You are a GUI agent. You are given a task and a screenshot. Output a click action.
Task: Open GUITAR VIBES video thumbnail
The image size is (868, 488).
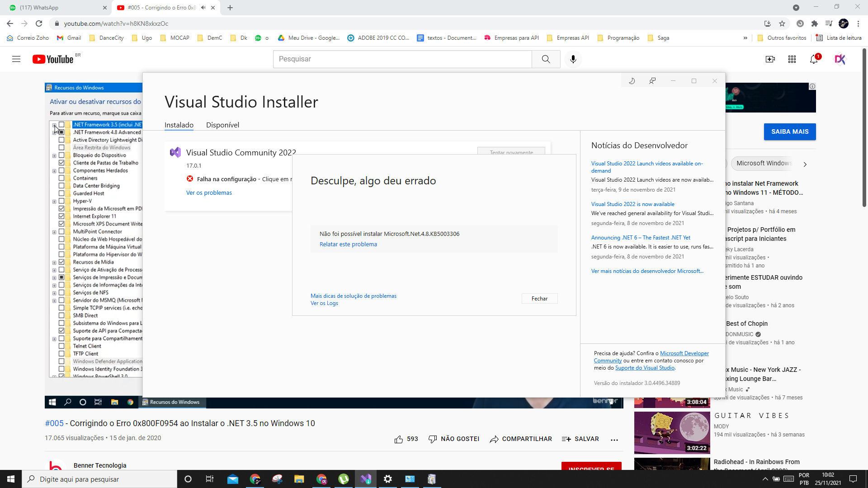(672, 432)
